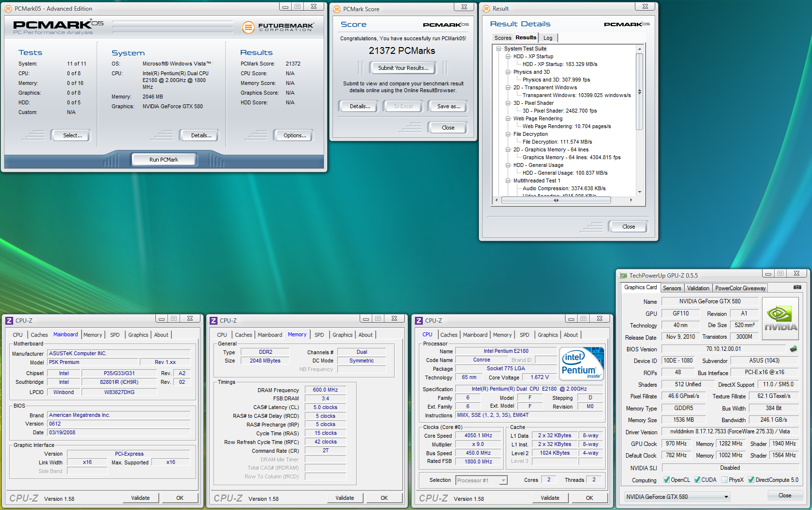Screen dimensions: 812x510
Task: Collapse the System Test Suite tree node
Action: 498,49
